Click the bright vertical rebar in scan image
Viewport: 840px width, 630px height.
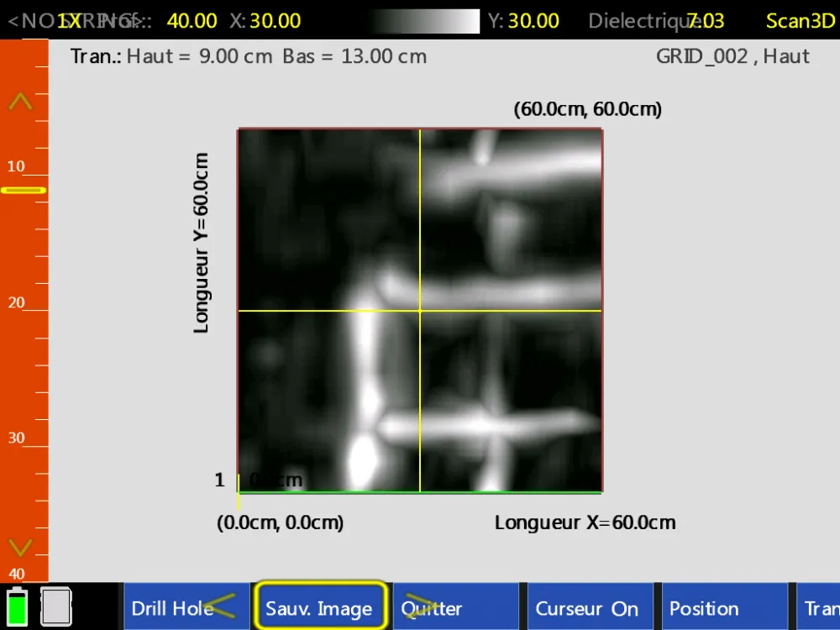coord(365,378)
